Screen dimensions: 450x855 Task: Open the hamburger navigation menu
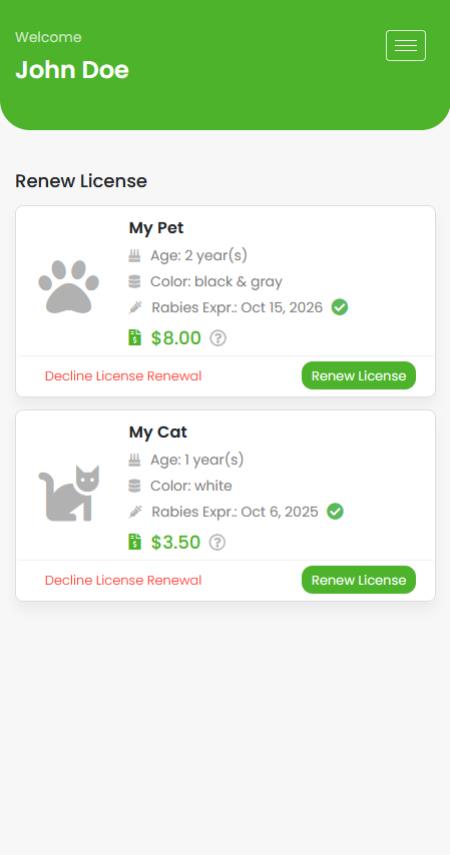405,45
